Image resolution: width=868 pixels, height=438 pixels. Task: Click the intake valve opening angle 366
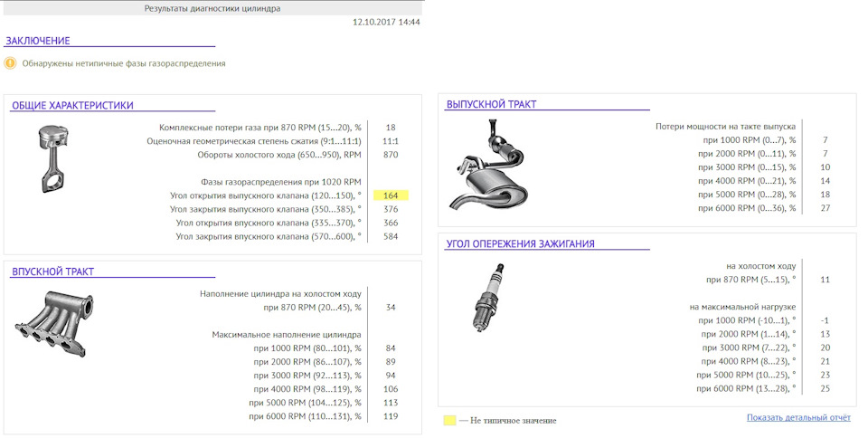[391, 223]
